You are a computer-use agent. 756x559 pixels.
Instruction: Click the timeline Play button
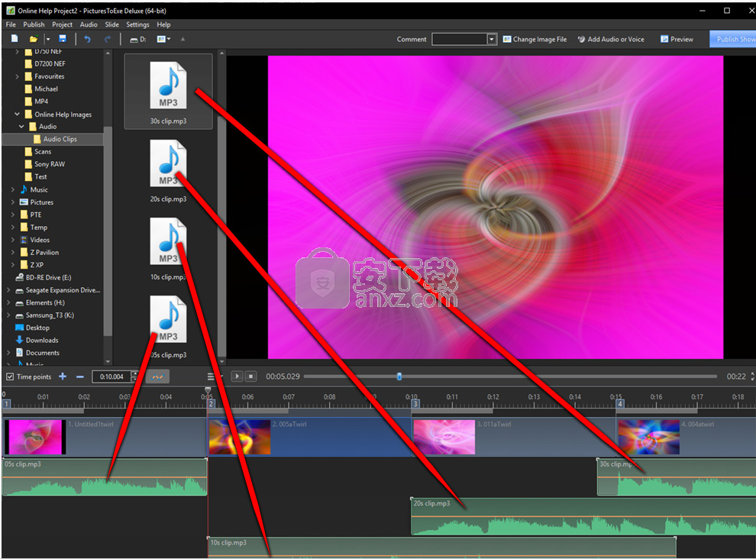click(x=237, y=376)
